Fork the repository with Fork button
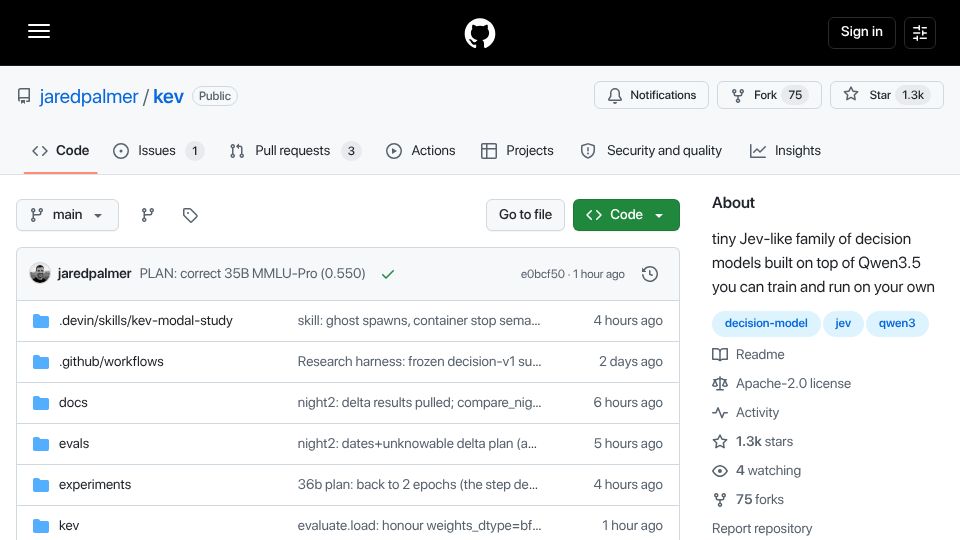 coord(769,95)
